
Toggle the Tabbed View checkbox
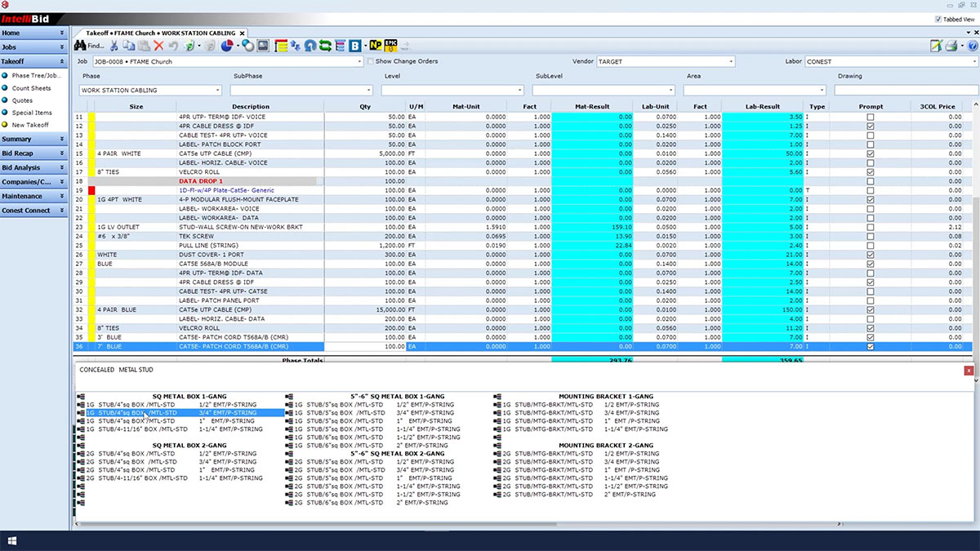(x=938, y=19)
